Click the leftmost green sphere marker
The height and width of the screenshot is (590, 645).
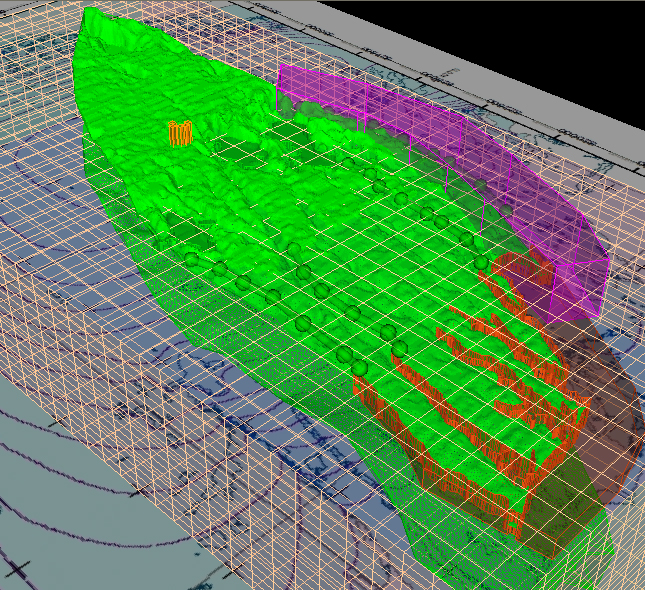click(191, 260)
